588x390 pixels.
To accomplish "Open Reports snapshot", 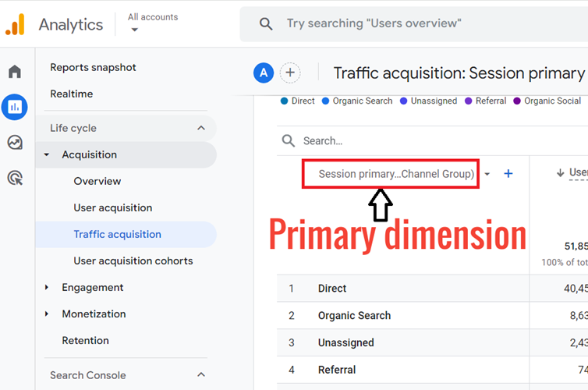I will click(93, 68).
